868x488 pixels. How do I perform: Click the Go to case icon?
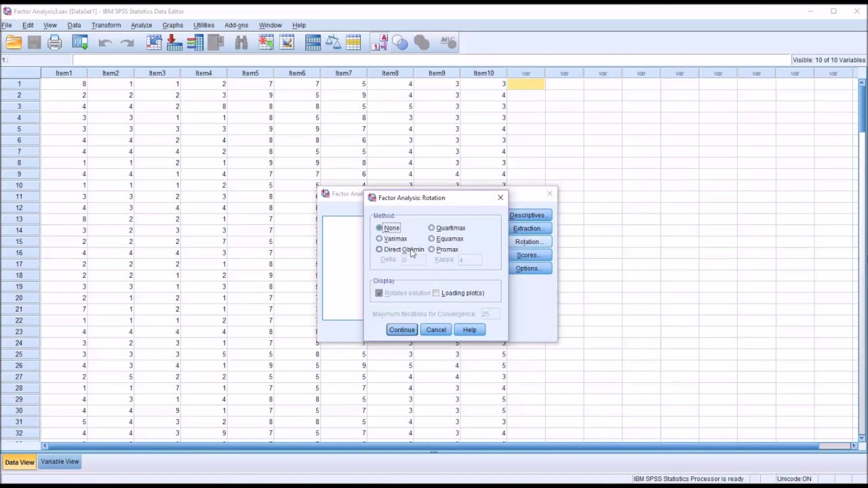[154, 43]
